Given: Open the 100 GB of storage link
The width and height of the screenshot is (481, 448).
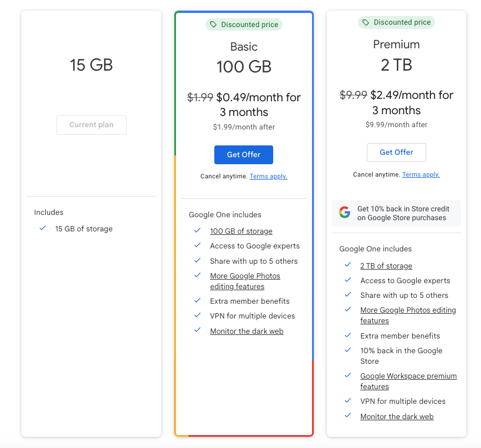Looking at the screenshot, I should pyautogui.click(x=241, y=231).
